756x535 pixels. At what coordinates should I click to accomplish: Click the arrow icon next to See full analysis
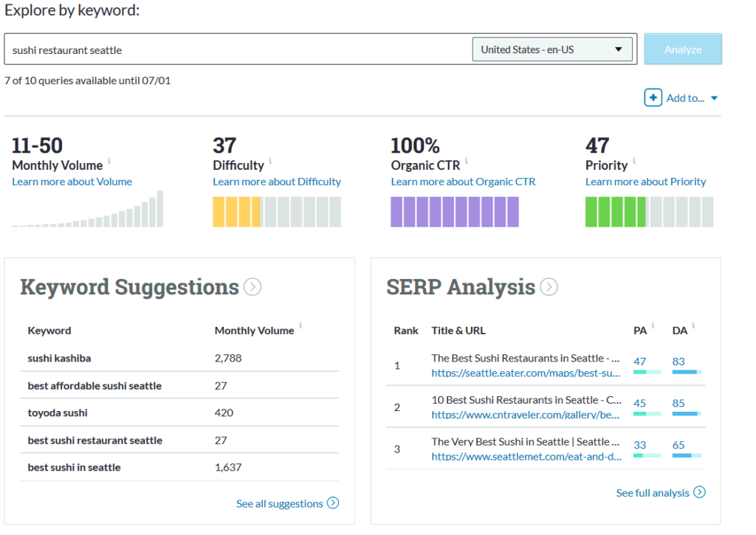coord(699,492)
